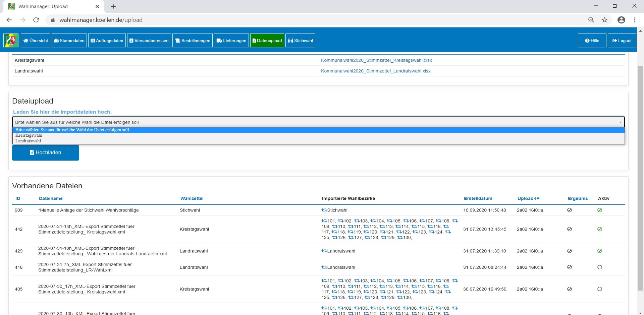Download Kommunalwahl2020_Stimmzettel_Kreistagswahl.xlsx
Image resolution: width=644 pixels, height=315 pixels.
pyautogui.click(x=376, y=60)
